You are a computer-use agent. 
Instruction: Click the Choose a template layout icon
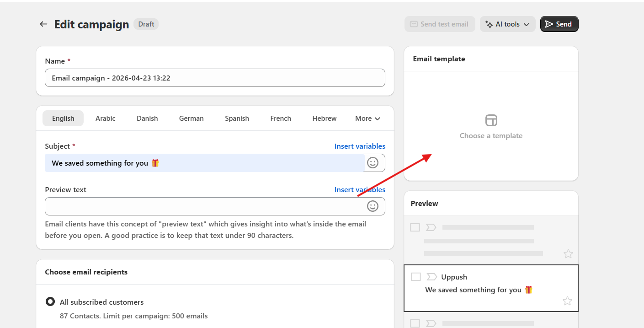pos(491,121)
